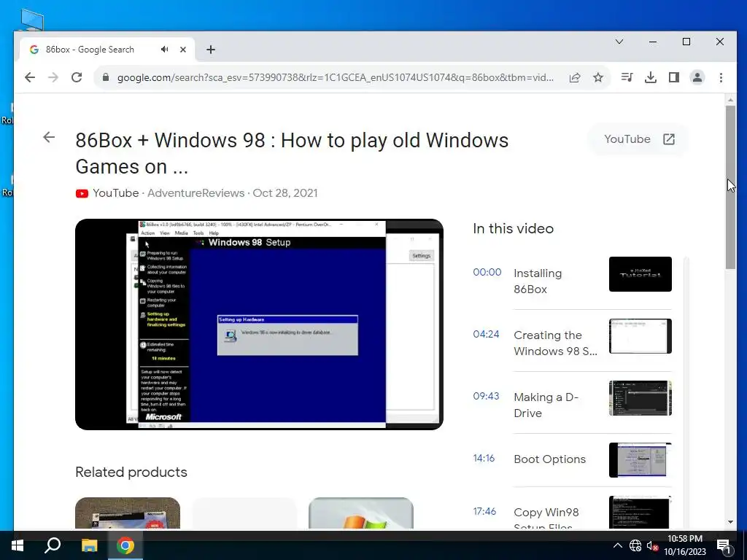Screen dimensions: 747x560
Task: Share this page using the share icon
Action: [575, 77]
